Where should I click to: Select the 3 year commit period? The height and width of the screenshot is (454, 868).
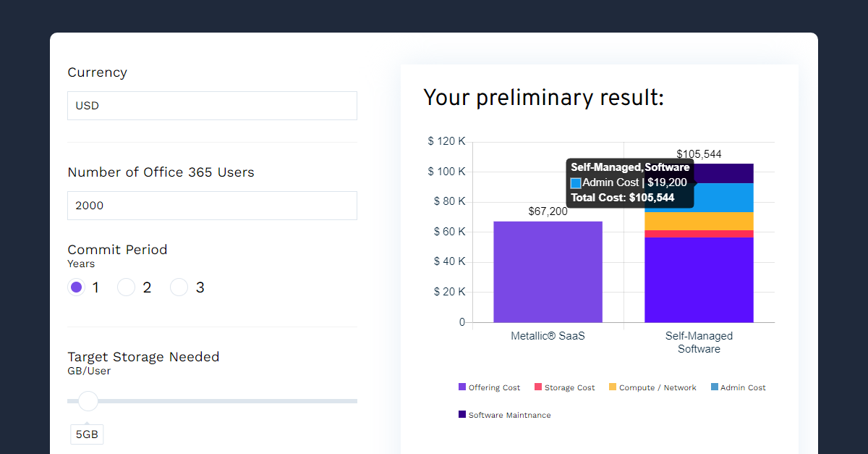(x=179, y=287)
